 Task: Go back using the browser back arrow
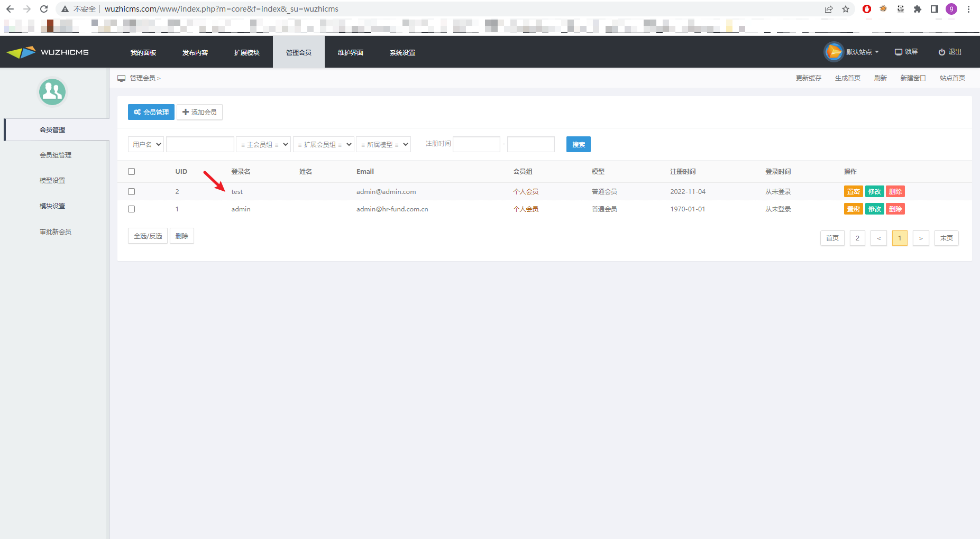10,9
